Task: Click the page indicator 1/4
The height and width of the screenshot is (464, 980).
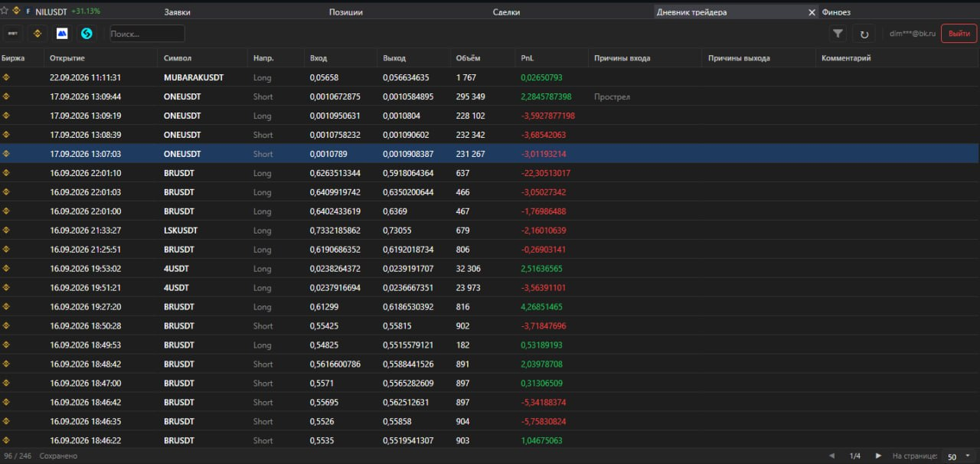Action: (x=855, y=456)
